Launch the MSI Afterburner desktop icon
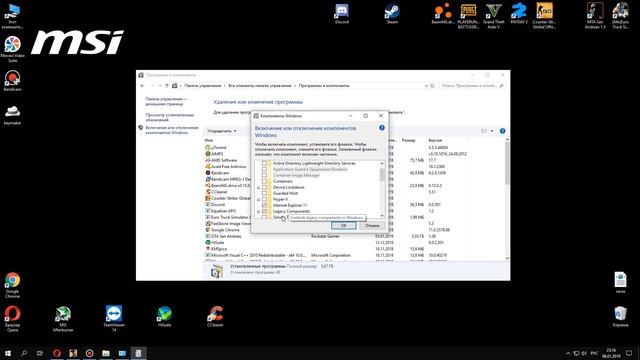The width and height of the screenshot is (640, 360). (63, 318)
